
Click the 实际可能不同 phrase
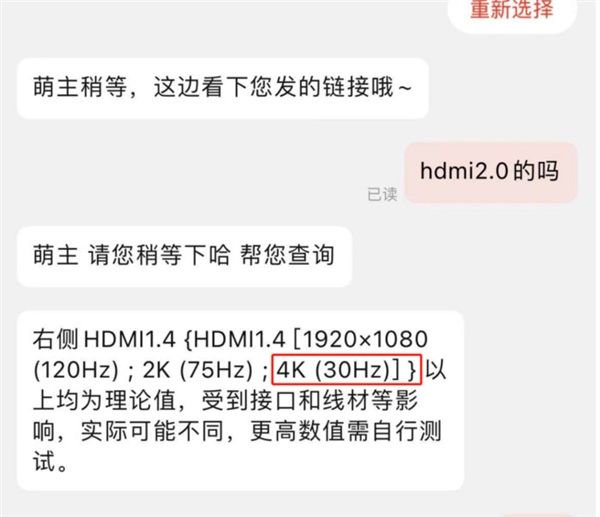[x=152, y=431]
